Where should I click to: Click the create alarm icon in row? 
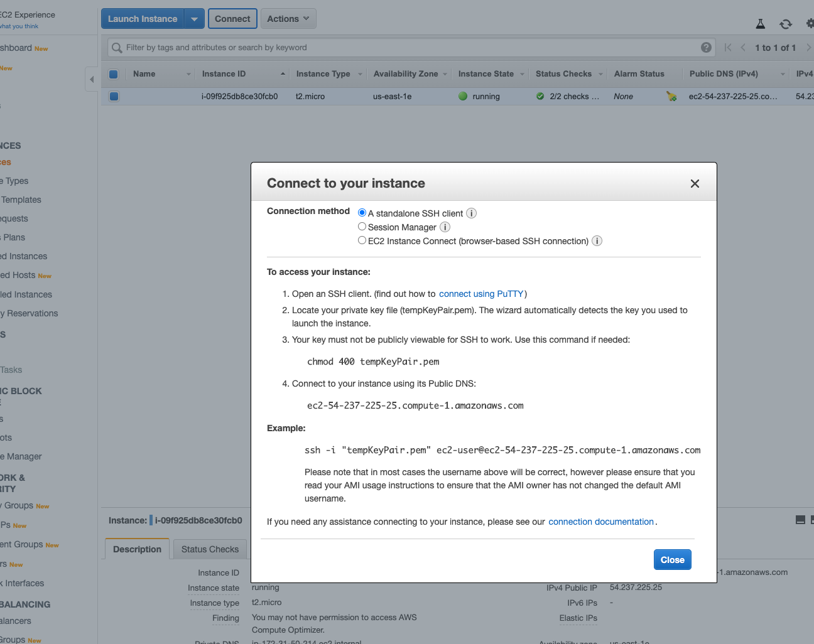pyautogui.click(x=671, y=97)
